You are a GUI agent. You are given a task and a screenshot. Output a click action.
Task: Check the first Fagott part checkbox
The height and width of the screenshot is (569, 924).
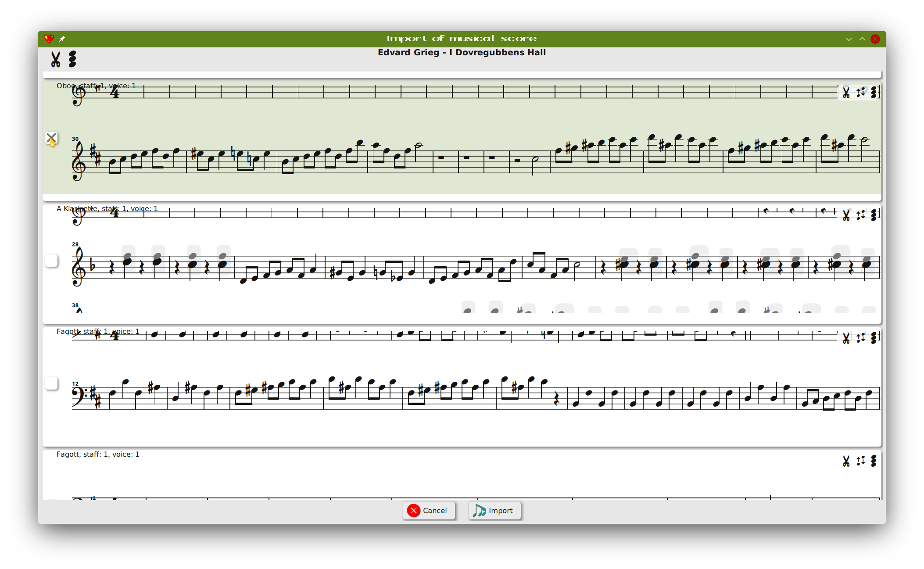pyautogui.click(x=51, y=383)
